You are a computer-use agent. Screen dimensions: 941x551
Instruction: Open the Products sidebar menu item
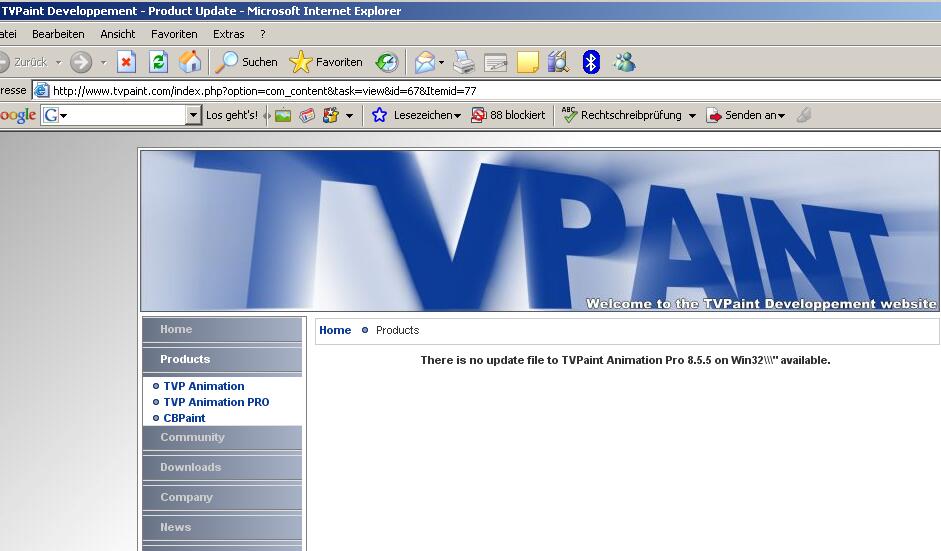tap(222, 360)
